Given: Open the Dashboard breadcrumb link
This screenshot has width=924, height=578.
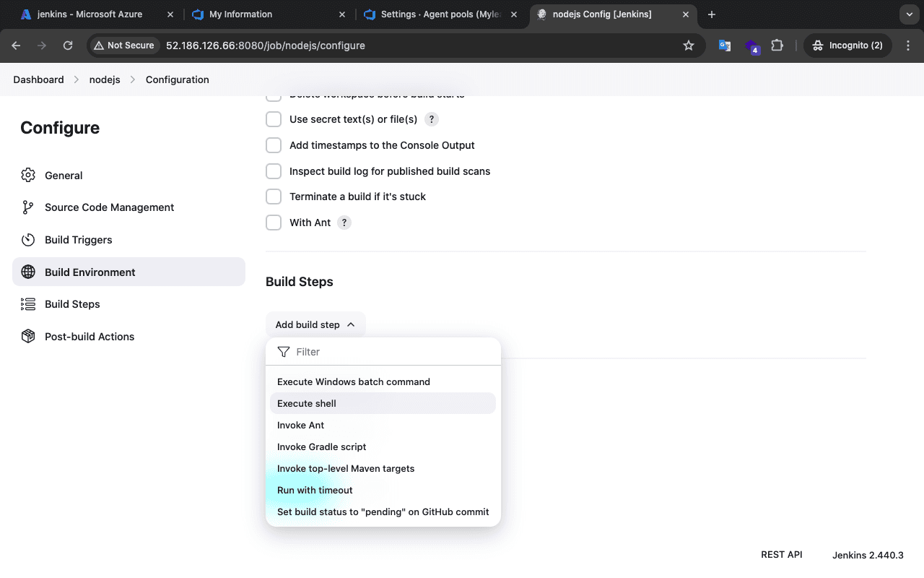Looking at the screenshot, I should pos(38,79).
